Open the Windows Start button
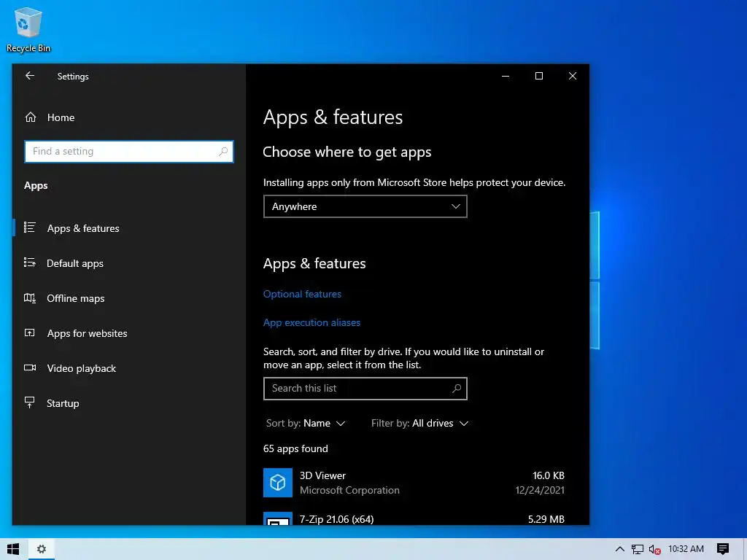Viewport: 747px width, 560px height. click(x=13, y=549)
